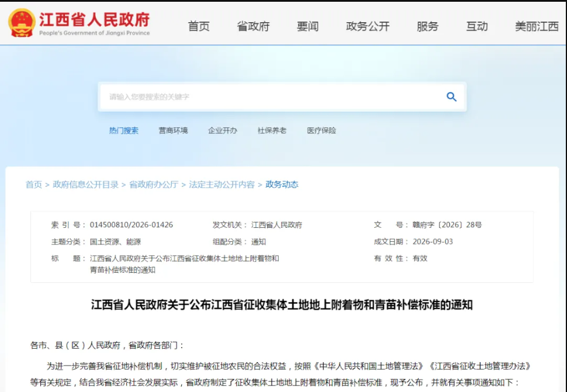Click the 江西省人民政府 site title

94,19
